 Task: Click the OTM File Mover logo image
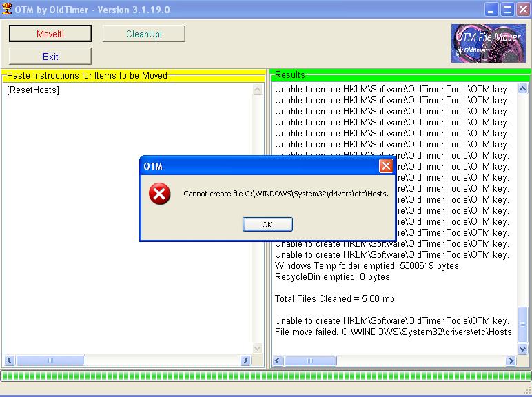(488, 43)
